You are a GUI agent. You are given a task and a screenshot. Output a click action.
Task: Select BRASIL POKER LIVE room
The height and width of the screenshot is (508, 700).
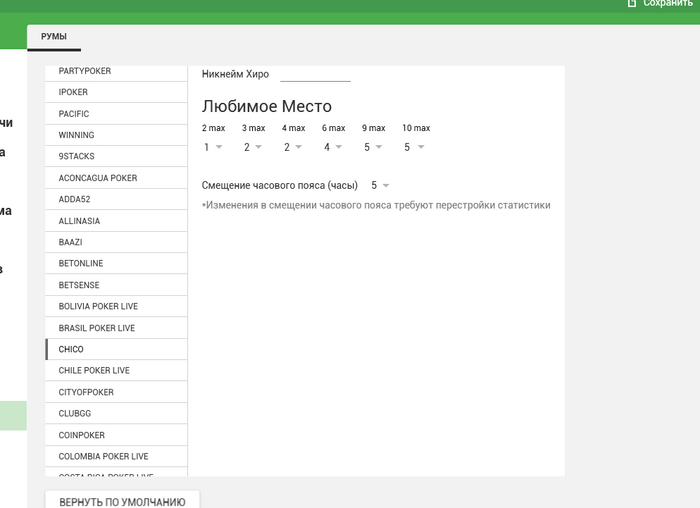[116, 328]
